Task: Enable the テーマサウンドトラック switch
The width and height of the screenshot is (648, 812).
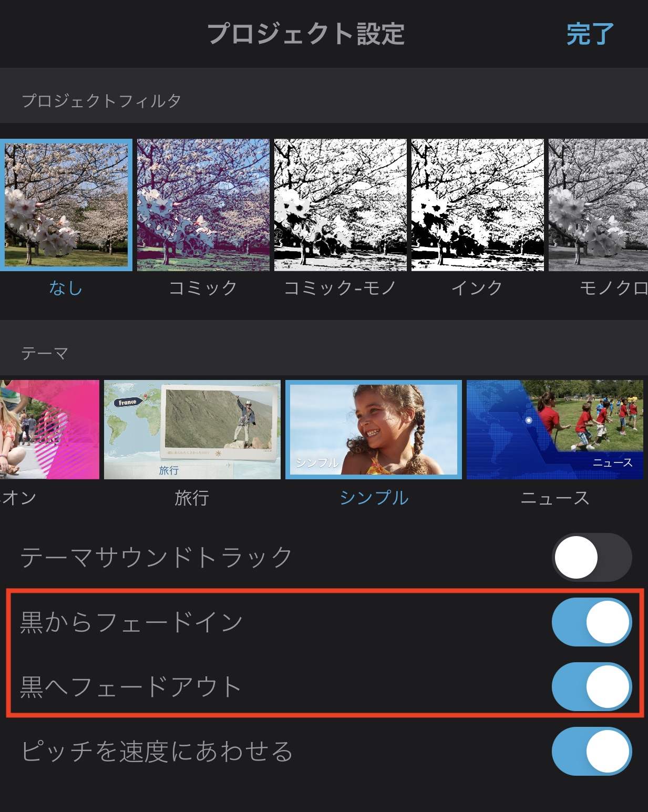Action: point(592,557)
